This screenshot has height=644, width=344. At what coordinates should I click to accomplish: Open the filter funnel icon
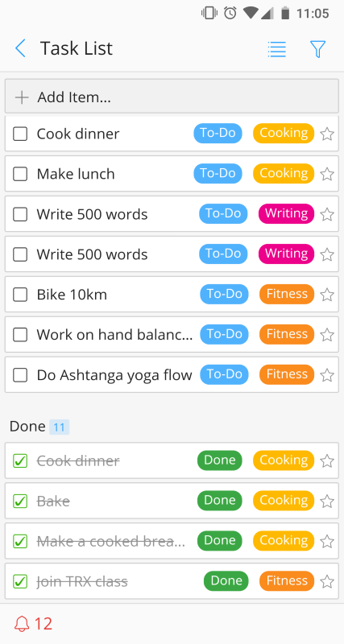point(317,49)
